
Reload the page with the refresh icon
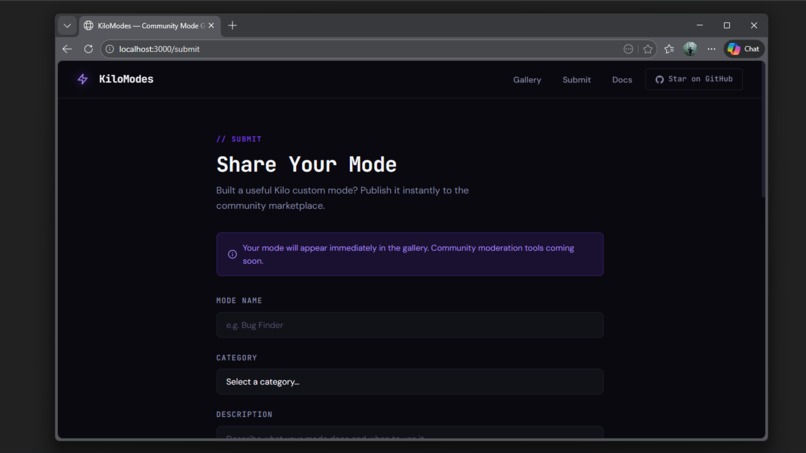88,49
